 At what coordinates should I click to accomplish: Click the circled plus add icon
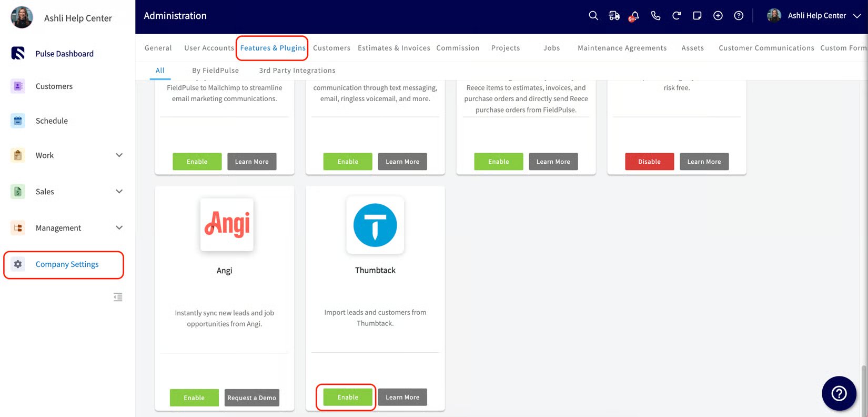click(x=718, y=16)
